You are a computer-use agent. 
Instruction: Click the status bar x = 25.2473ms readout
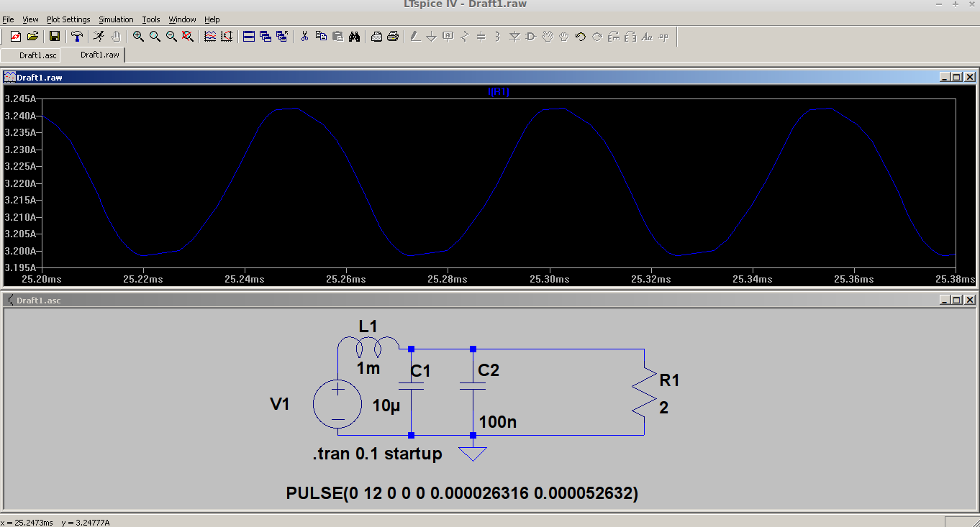(27, 523)
